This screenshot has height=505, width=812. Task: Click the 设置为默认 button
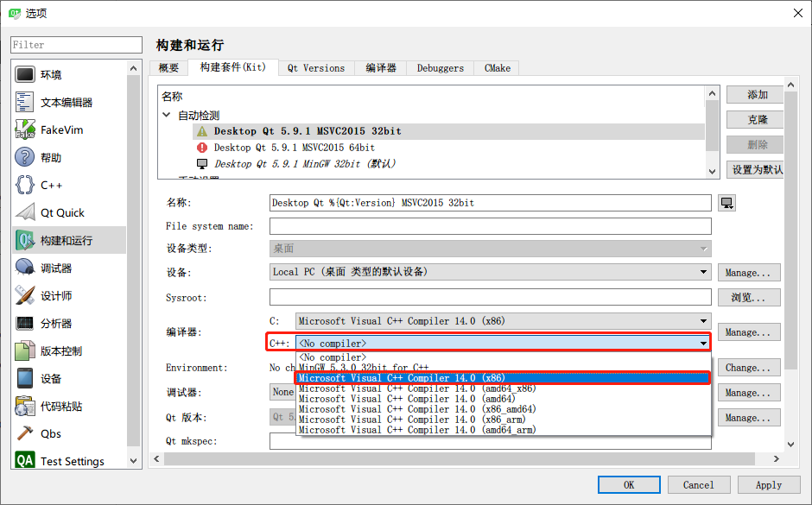click(x=755, y=170)
